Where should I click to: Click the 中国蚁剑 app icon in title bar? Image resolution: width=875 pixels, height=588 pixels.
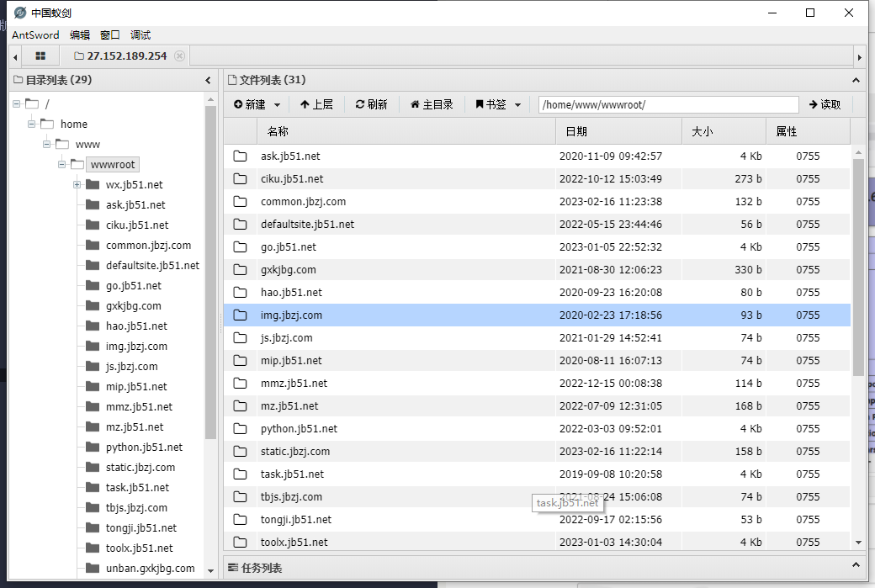pos(20,13)
